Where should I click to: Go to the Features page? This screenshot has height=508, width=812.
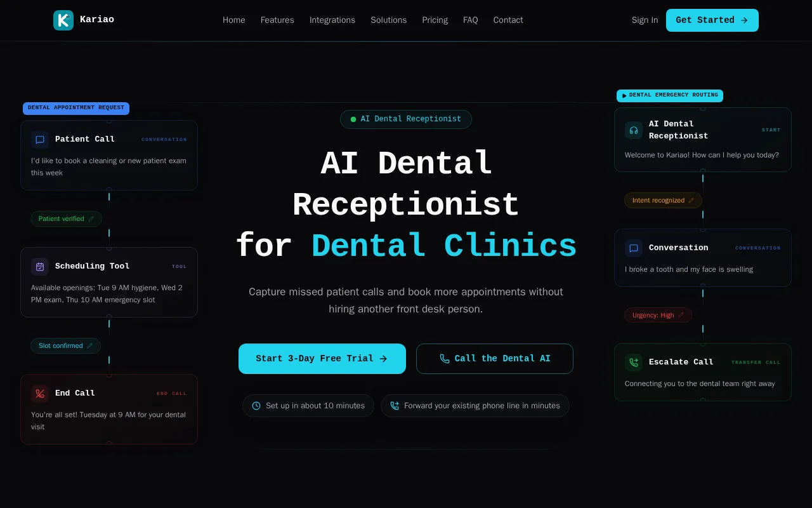(277, 20)
